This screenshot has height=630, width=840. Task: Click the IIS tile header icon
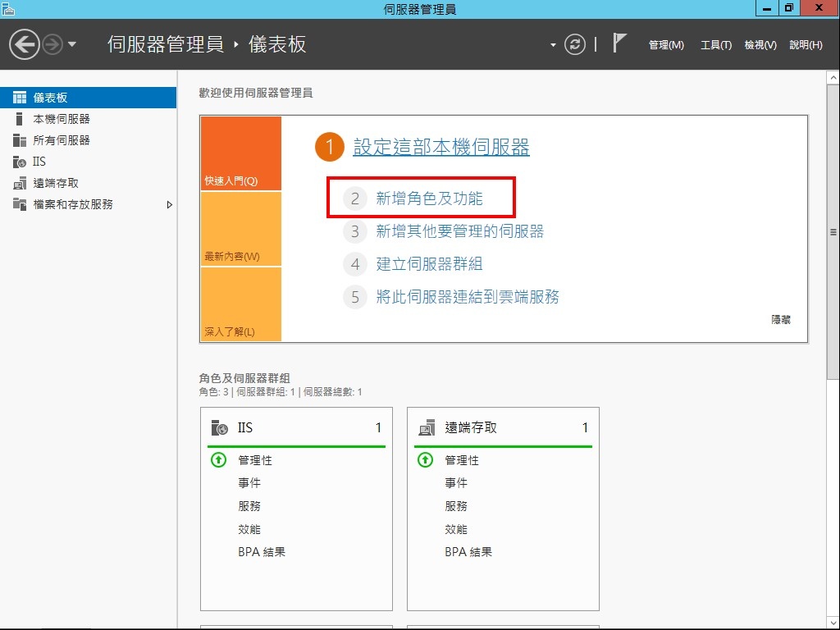219,427
